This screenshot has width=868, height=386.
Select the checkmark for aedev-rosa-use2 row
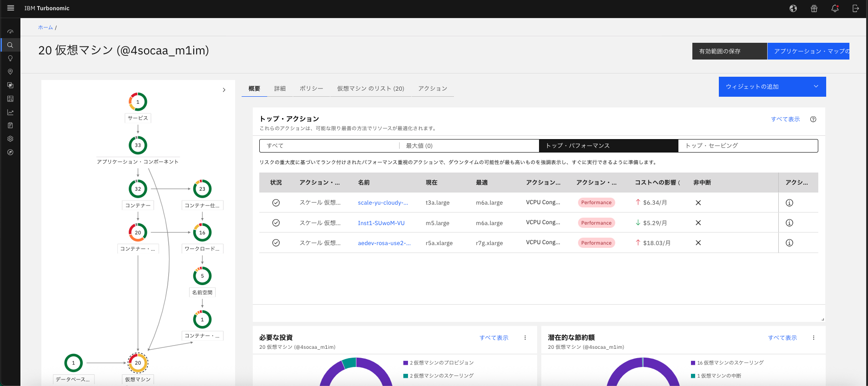[276, 243]
